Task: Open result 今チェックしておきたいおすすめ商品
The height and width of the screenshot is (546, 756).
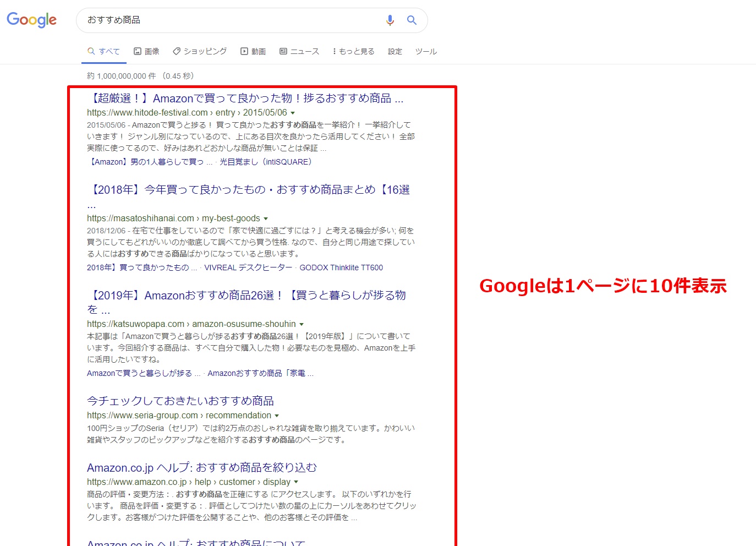Action: 180,401
